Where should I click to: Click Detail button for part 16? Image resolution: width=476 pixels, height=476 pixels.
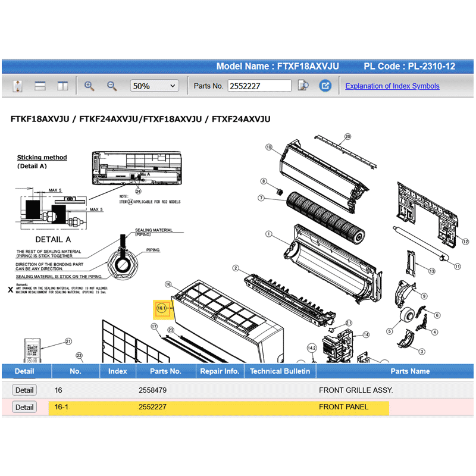(x=24, y=390)
